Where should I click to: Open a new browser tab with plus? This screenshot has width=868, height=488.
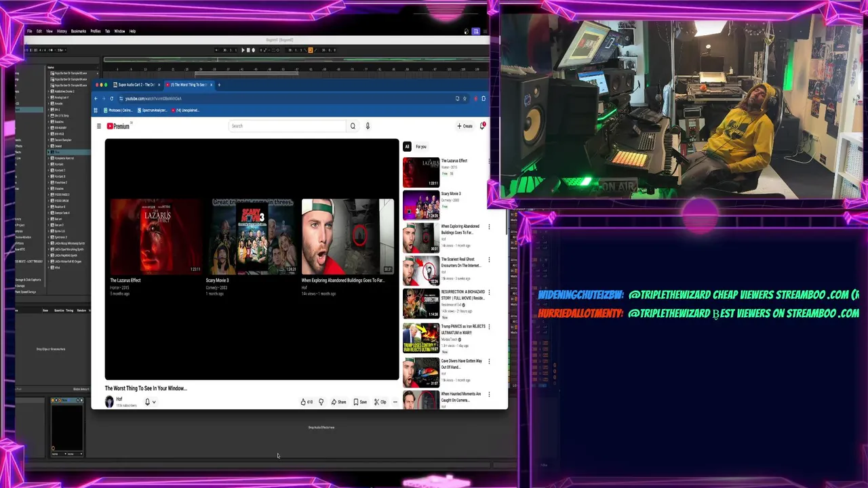219,85
